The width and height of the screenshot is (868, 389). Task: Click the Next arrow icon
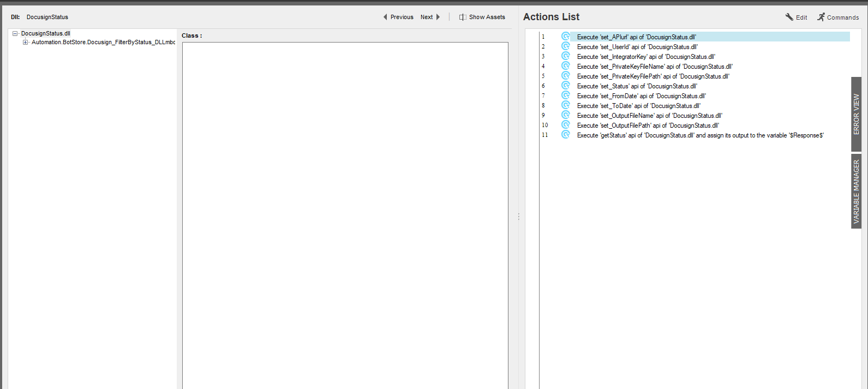click(438, 17)
